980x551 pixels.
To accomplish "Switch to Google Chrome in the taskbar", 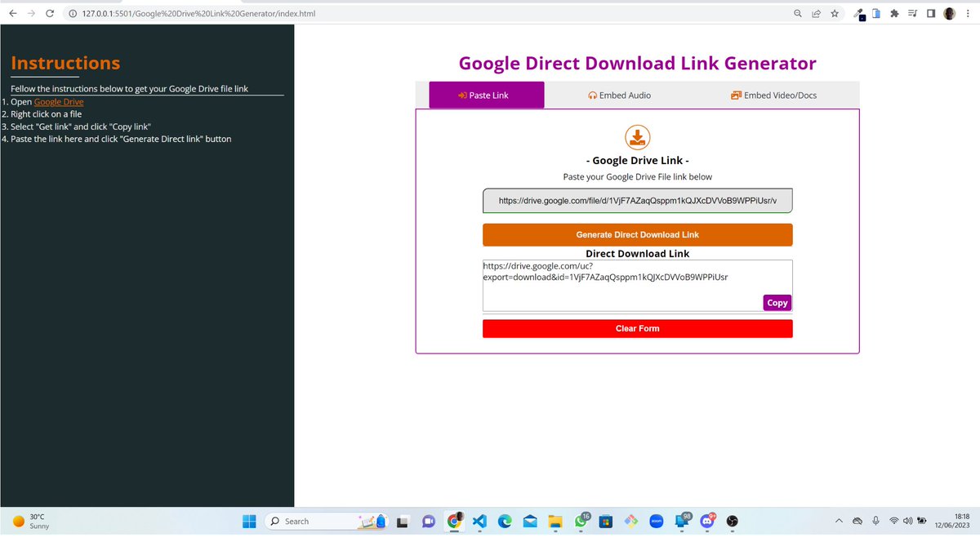I will coord(454,521).
